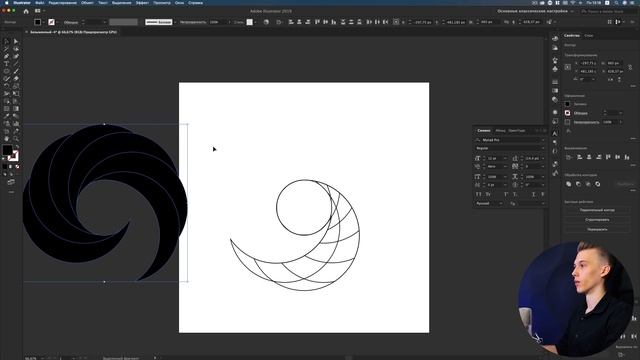This screenshot has height=360, width=640.
Task: Open the Apple menu
Action: pyautogui.click(x=7, y=3)
